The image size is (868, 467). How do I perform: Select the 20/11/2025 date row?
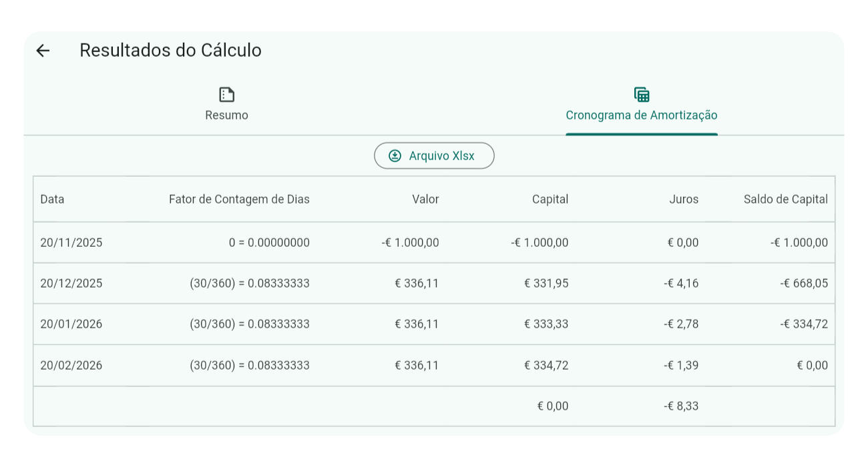coord(71,243)
